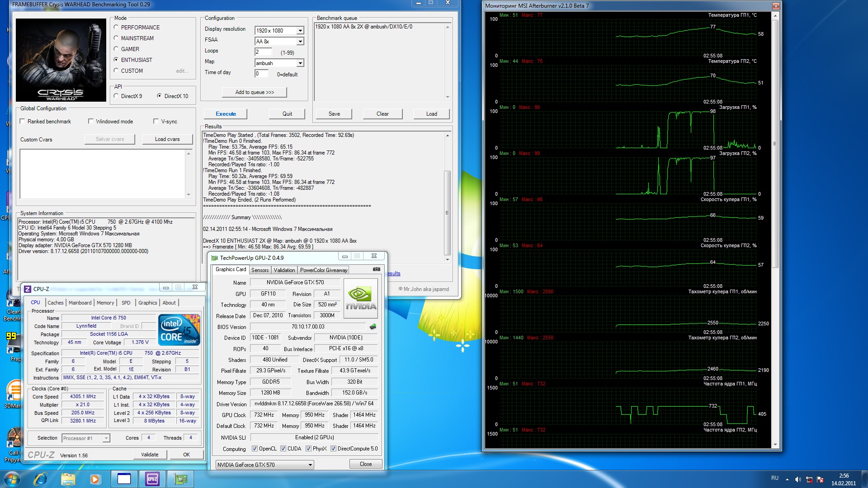868x488 pixels.
Task: Click the volume speaker tray icon
Action: (x=798, y=479)
